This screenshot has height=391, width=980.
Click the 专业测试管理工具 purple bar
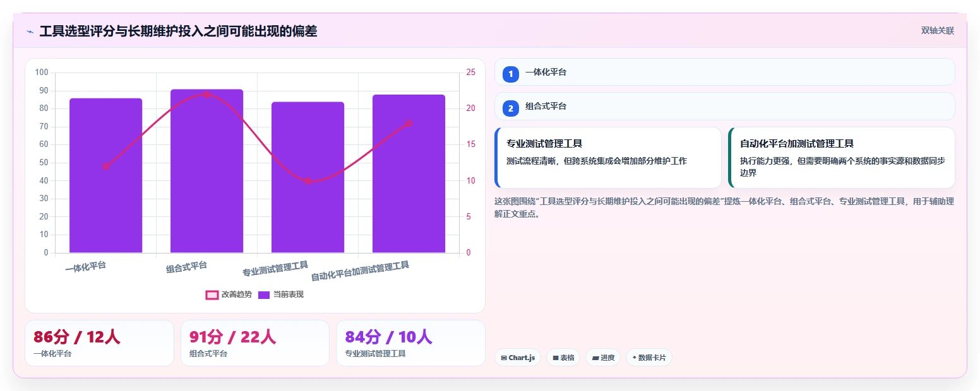(308, 177)
